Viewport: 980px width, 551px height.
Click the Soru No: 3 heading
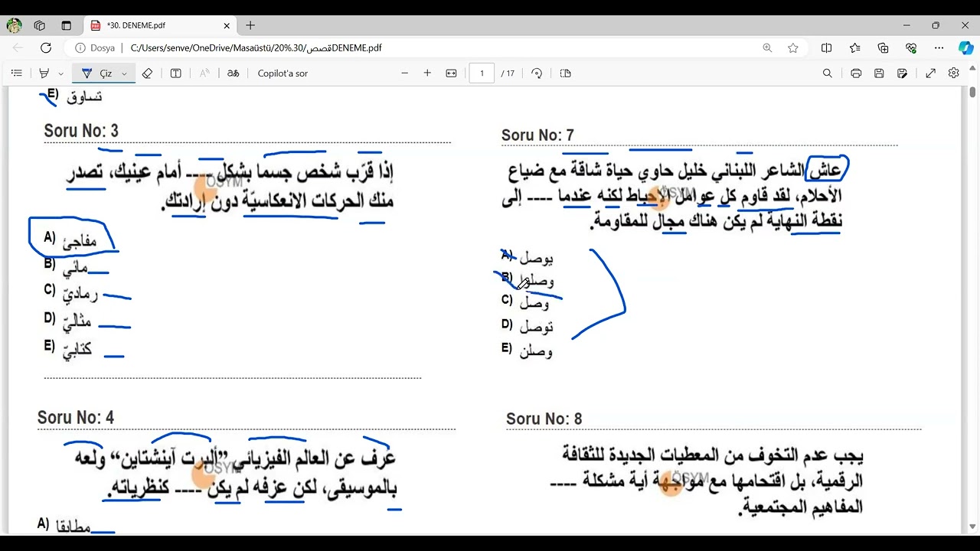[x=81, y=131]
